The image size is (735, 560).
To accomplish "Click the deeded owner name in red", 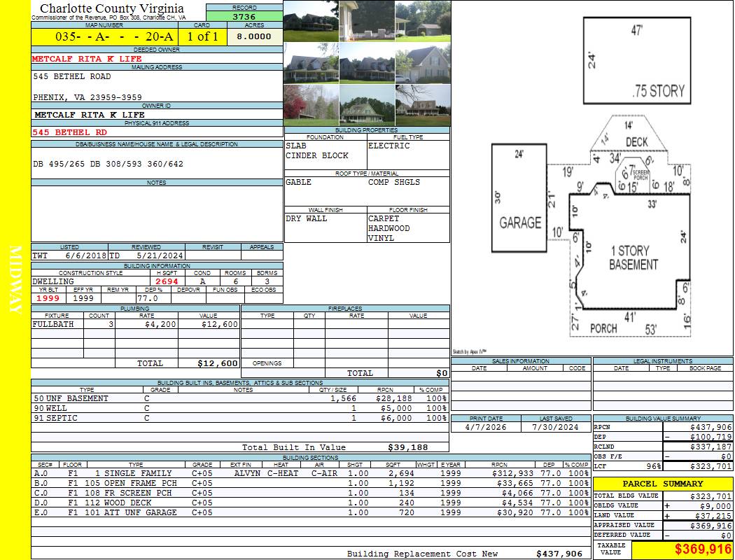I will [87, 59].
